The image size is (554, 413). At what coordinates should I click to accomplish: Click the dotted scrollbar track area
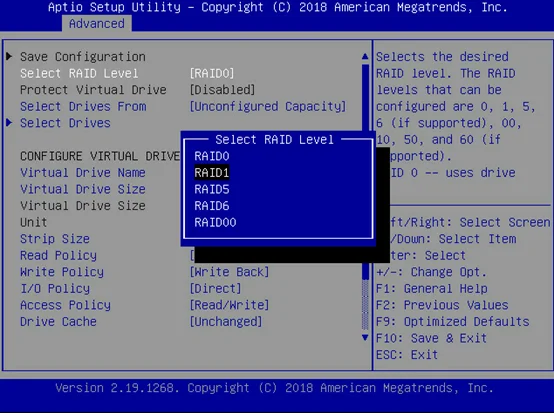tap(365, 305)
